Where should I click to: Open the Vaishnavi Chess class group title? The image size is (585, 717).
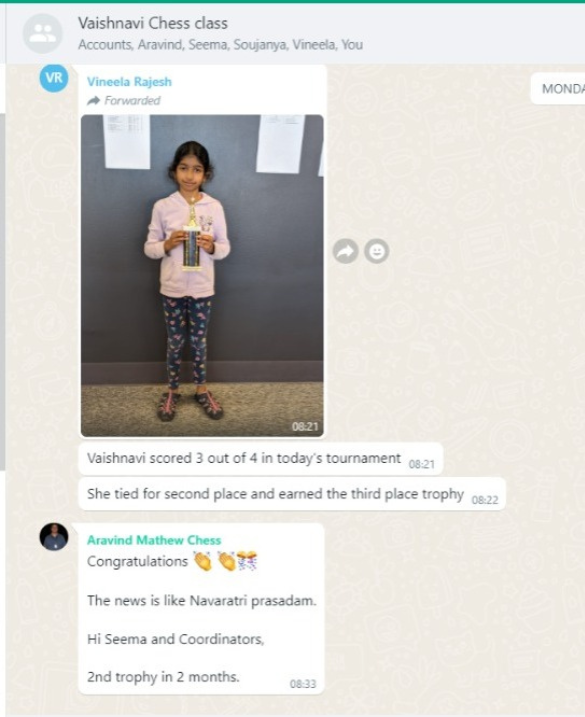pos(153,23)
